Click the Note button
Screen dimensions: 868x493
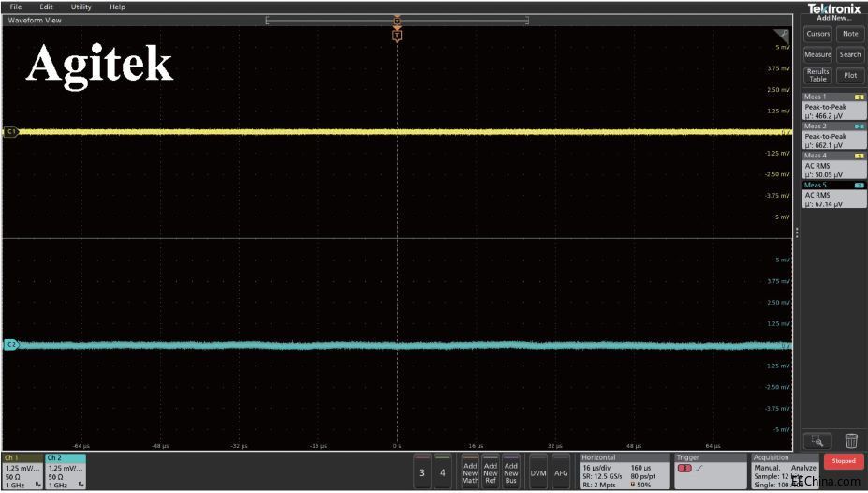pyautogui.click(x=850, y=34)
